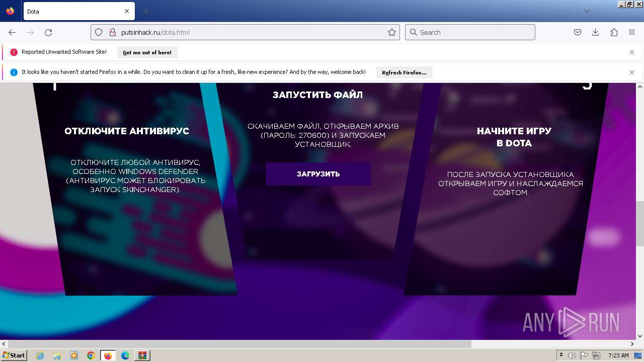Click the ОТКЛЮЧИТЕ АНТИВИРУС heading
The height and width of the screenshot is (362, 644).
coord(127,131)
